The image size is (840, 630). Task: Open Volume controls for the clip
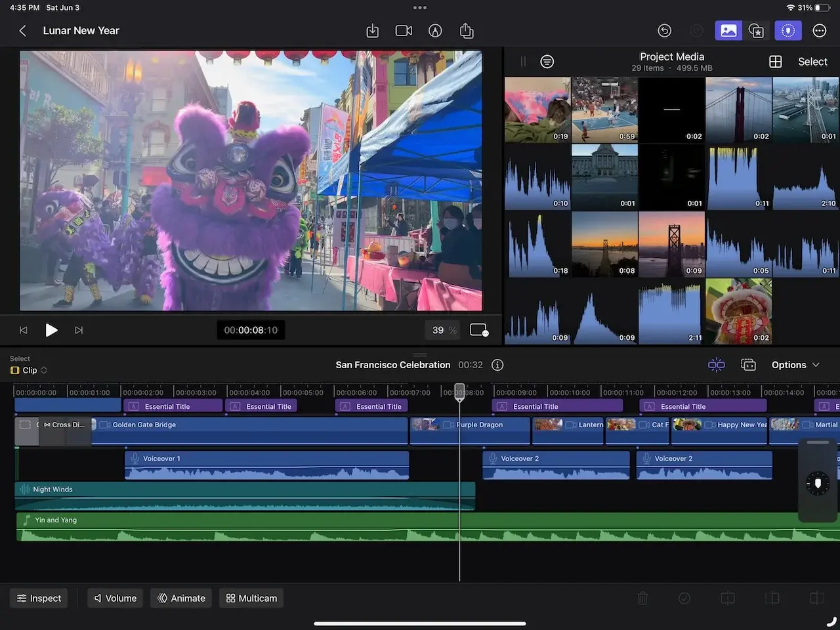[x=115, y=598]
